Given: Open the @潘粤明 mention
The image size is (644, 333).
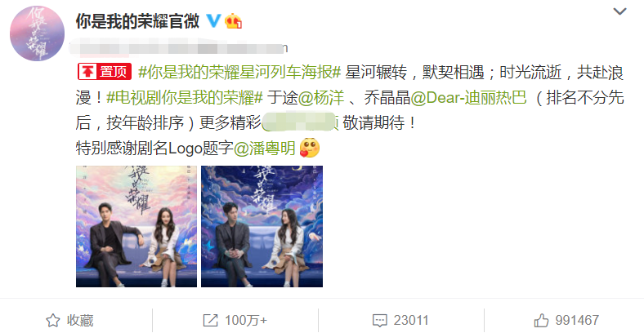Looking at the screenshot, I should [265, 148].
